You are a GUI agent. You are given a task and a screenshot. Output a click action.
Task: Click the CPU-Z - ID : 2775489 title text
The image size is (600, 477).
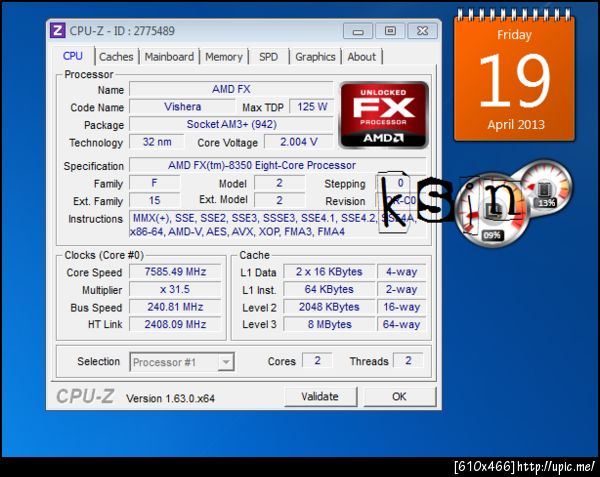point(122,31)
